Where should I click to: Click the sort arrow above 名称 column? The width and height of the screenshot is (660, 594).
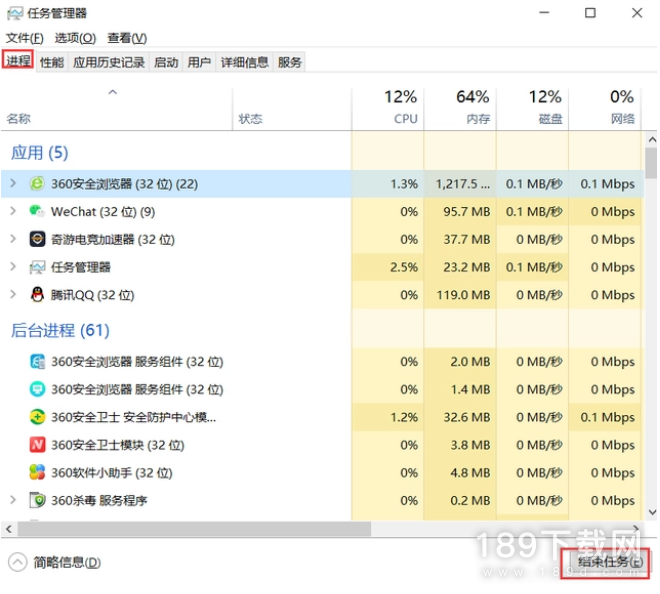click(x=112, y=92)
